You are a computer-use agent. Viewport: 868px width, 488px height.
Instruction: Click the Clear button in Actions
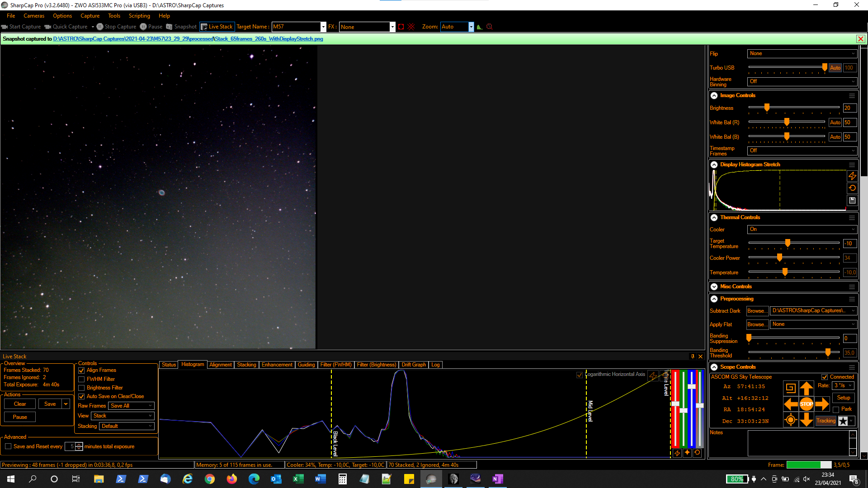[20, 404]
